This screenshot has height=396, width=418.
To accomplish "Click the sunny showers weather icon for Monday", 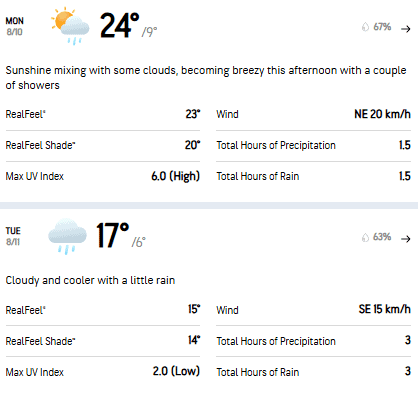I will pos(70,26).
